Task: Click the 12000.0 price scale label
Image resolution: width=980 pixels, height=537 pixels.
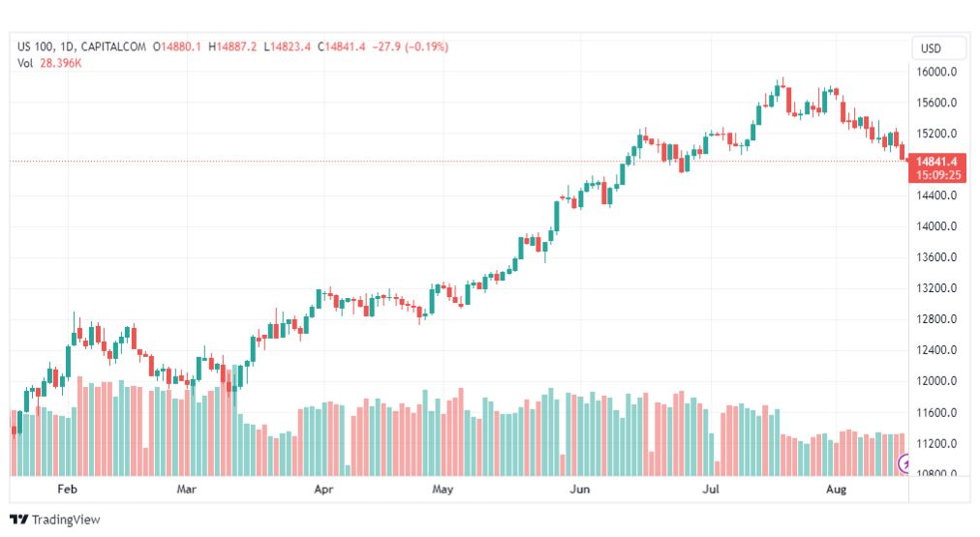Action: pos(936,381)
